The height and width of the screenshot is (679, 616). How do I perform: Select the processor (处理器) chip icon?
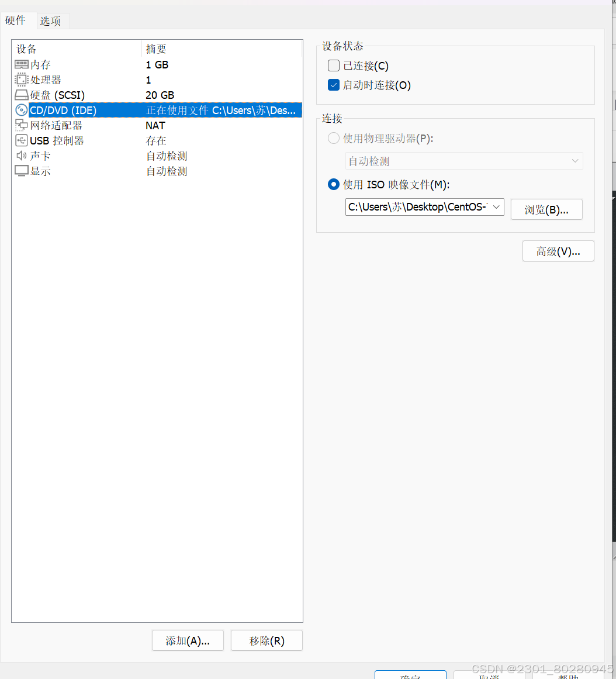point(22,80)
